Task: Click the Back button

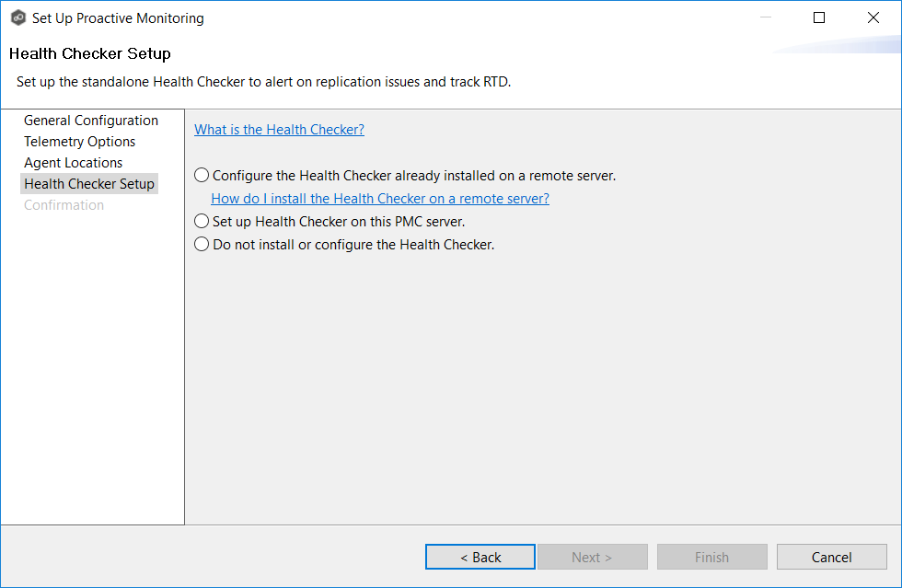Action: tap(480, 557)
